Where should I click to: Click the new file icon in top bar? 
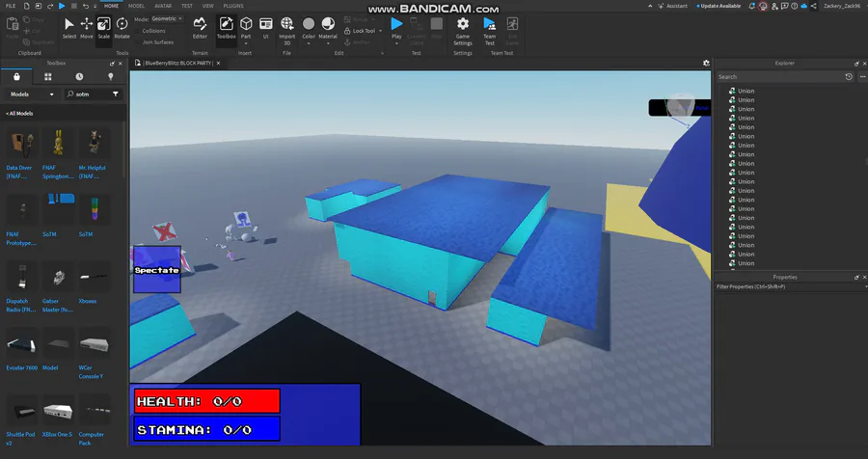(x=25, y=6)
